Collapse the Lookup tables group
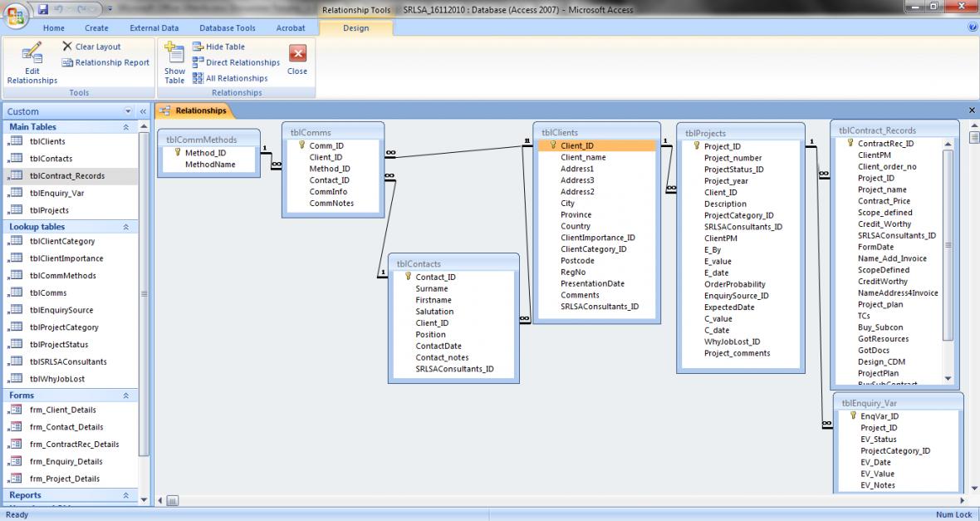980x521 pixels. tap(125, 226)
